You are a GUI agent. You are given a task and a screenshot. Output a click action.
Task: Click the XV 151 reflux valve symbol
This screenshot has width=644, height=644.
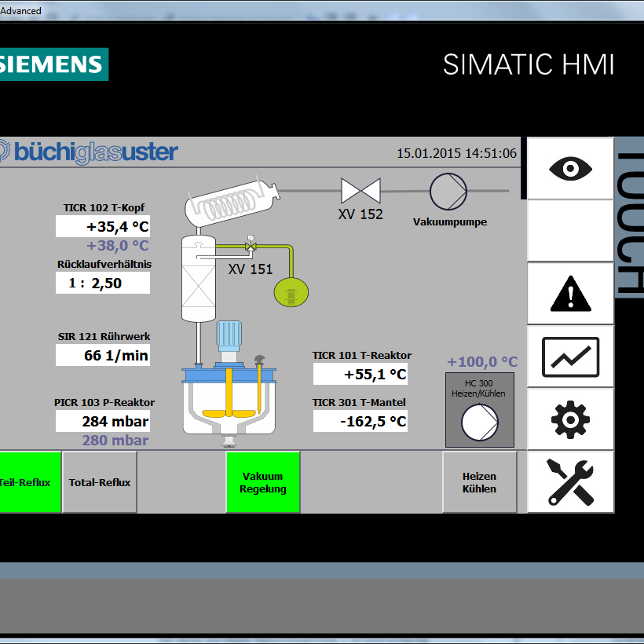(x=251, y=247)
